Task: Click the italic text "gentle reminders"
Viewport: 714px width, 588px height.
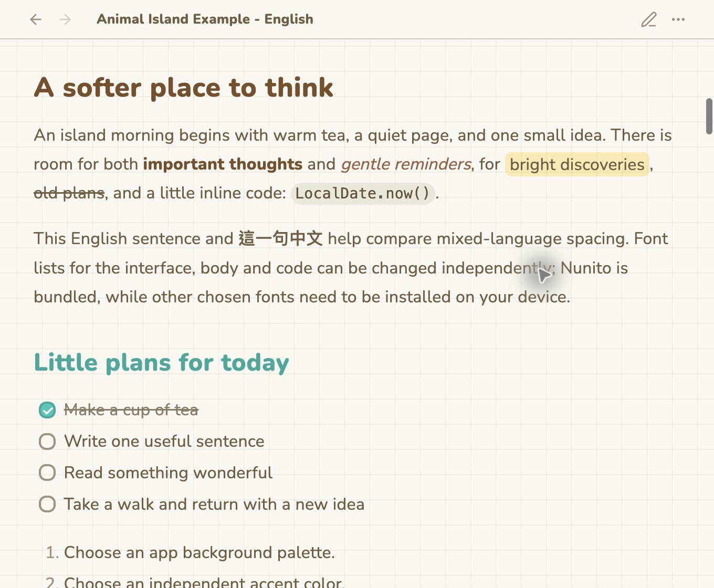Action: (x=406, y=164)
